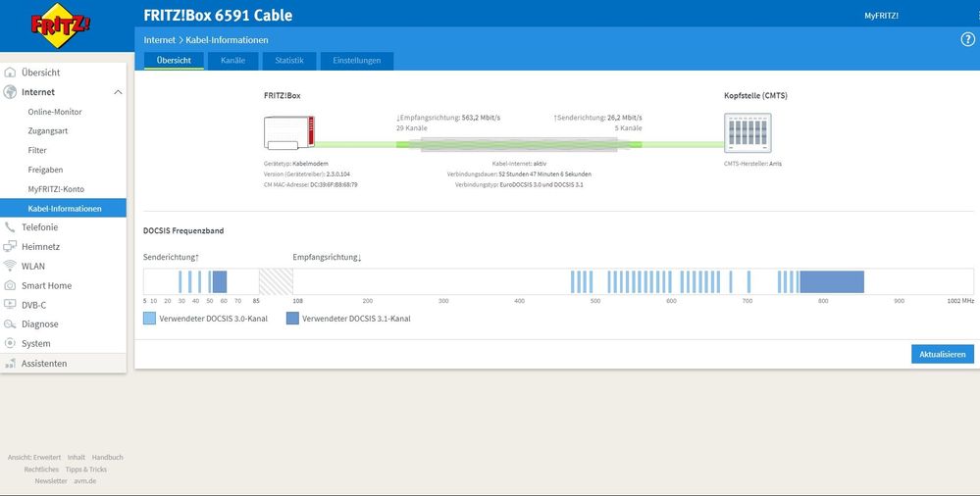980x496 pixels.
Task: Click the DOCSIS 3.0-Kanal legend swatch
Action: click(149, 319)
